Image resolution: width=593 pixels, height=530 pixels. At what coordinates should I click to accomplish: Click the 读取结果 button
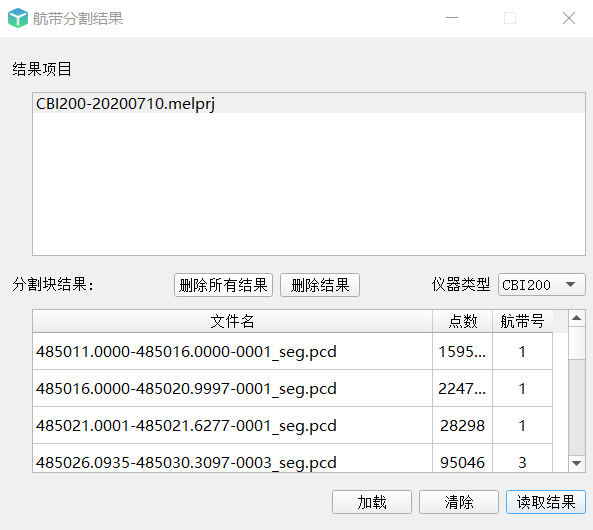(x=546, y=502)
